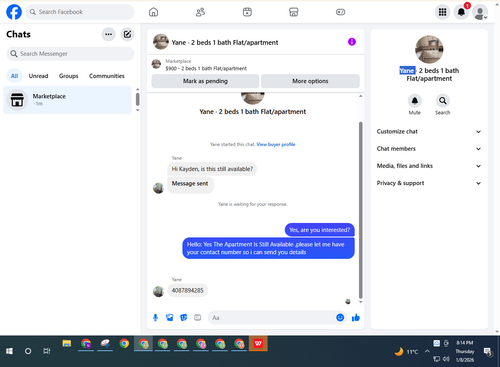Click the listing photo in right panel
Image resolution: width=500 pixels, height=367 pixels.
click(429, 49)
